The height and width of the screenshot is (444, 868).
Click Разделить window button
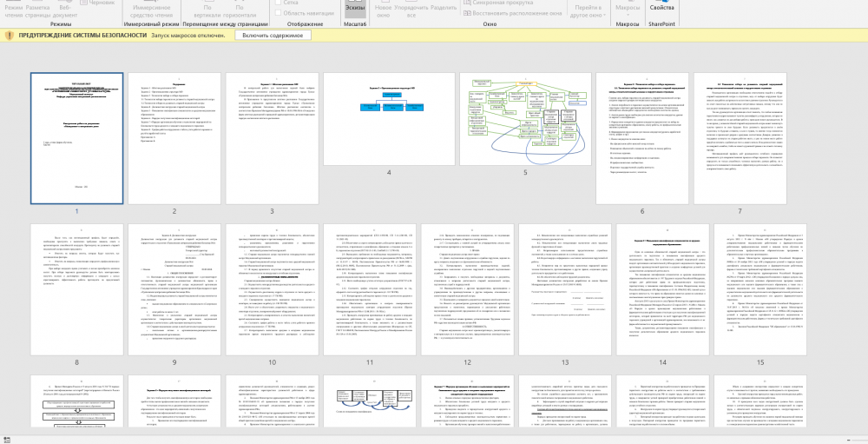[444, 8]
